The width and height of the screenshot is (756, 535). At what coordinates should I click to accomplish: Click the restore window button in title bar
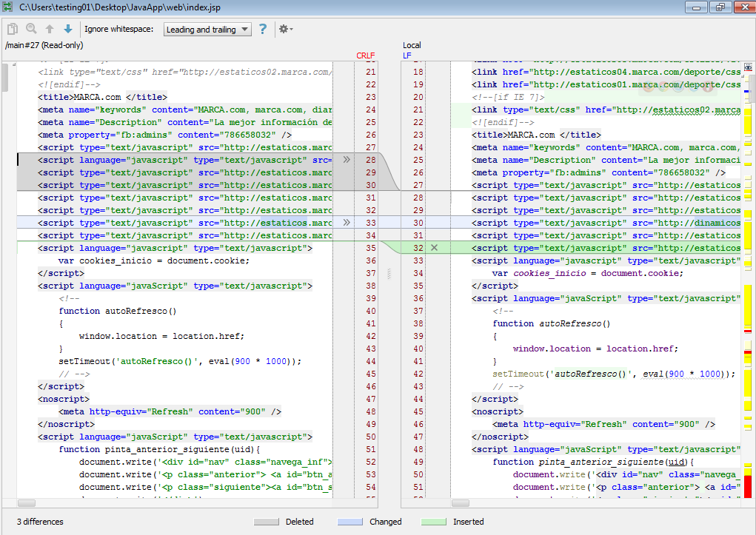[720, 7]
